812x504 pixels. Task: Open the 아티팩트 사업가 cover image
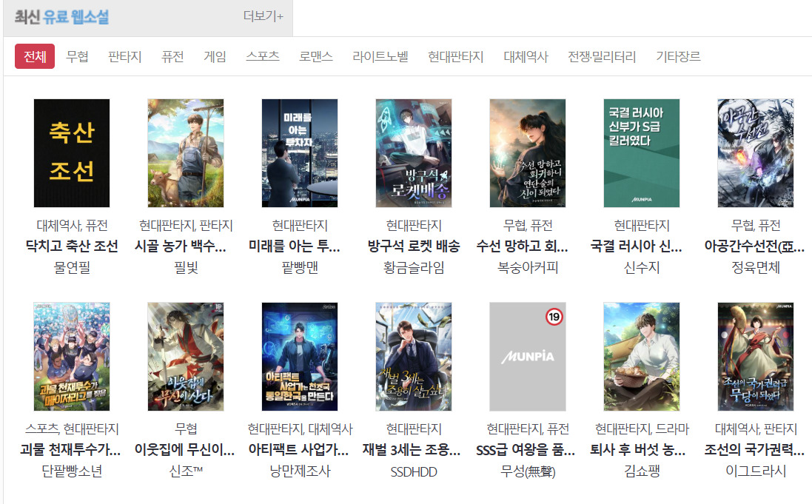(300, 357)
